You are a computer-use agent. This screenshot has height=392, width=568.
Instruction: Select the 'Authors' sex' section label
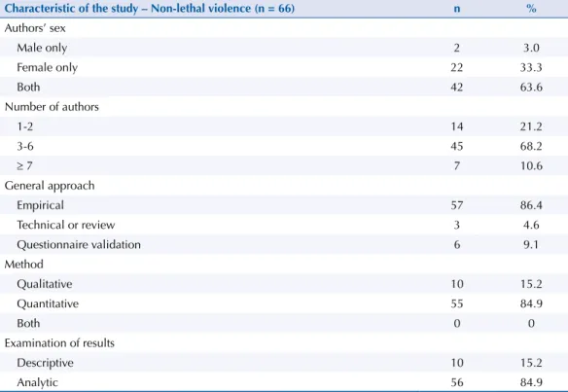click(35, 28)
